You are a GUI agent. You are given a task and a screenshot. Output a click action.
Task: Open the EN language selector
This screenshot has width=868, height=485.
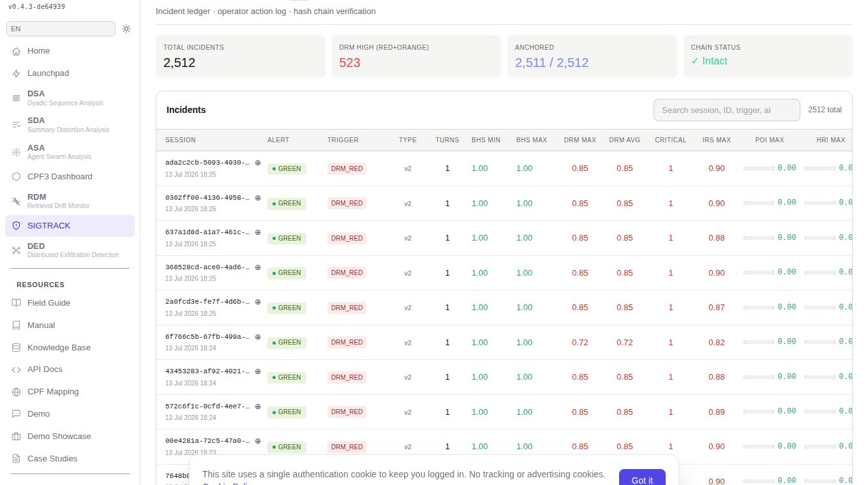point(61,29)
